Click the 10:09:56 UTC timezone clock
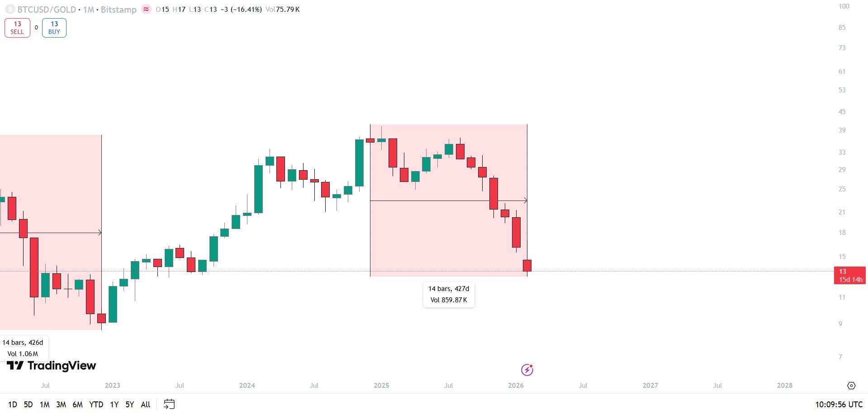 (839, 405)
